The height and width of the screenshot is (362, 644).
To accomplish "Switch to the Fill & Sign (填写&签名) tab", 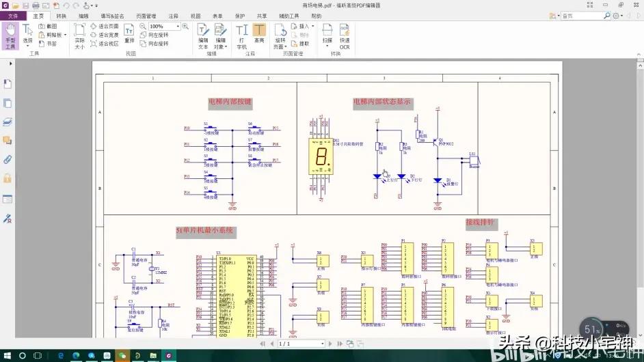I will [x=113, y=16].
